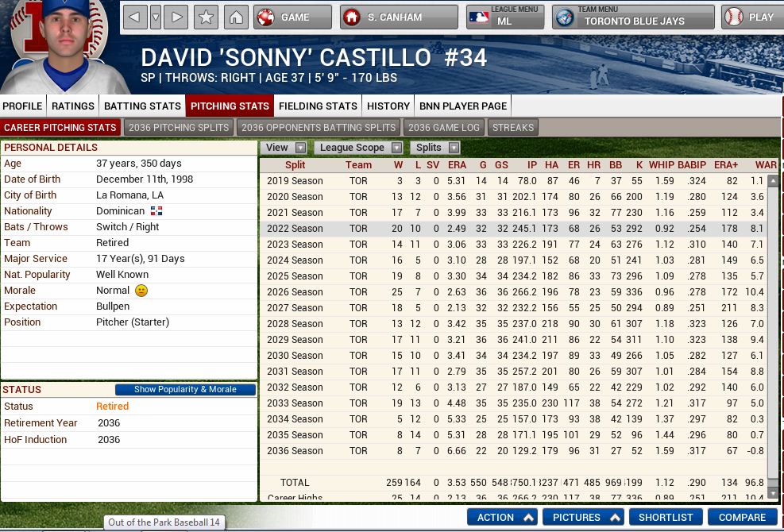Open the GAME menu

click(x=292, y=17)
